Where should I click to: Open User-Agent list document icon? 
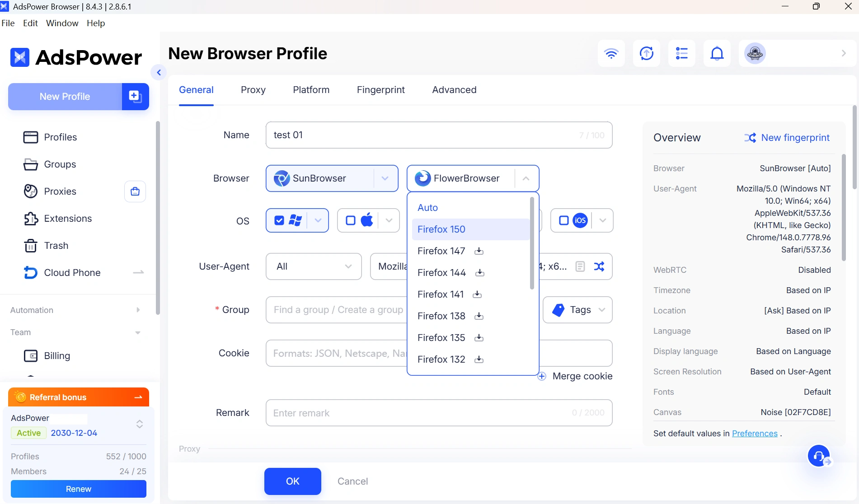pyautogui.click(x=580, y=266)
